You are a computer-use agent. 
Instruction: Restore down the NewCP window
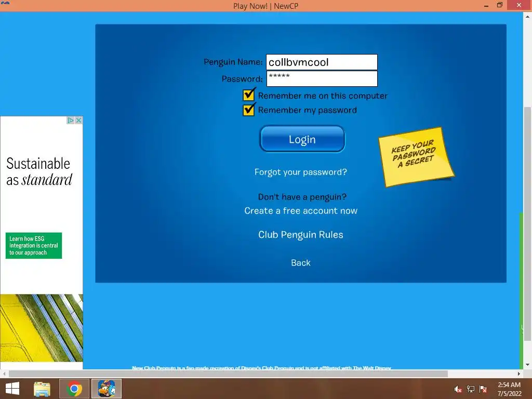tap(499, 5)
